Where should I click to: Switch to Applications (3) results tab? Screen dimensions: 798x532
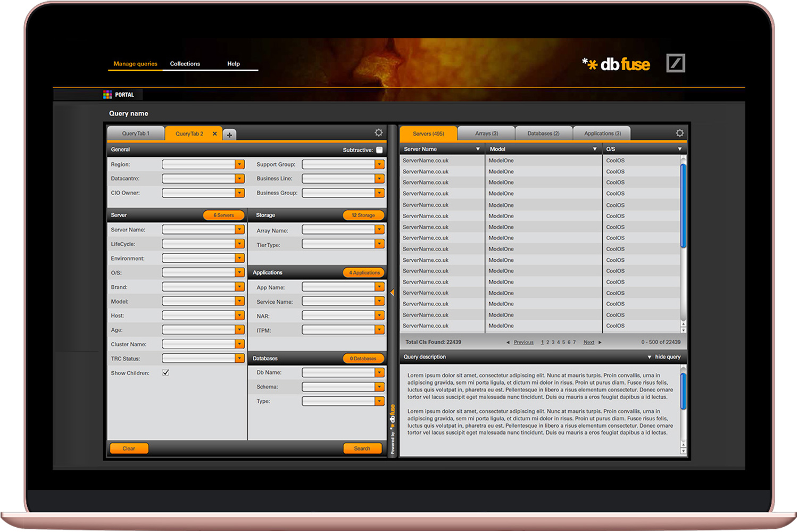(602, 134)
